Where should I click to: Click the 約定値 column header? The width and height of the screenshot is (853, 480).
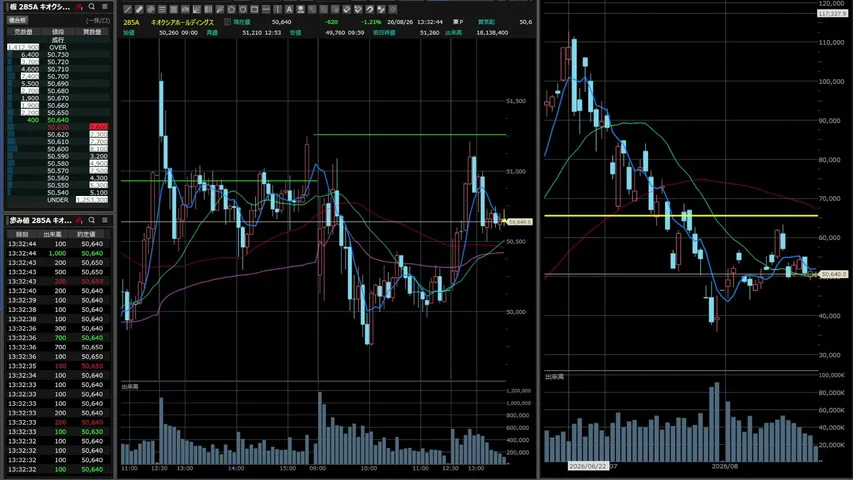(x=86, y=234)
